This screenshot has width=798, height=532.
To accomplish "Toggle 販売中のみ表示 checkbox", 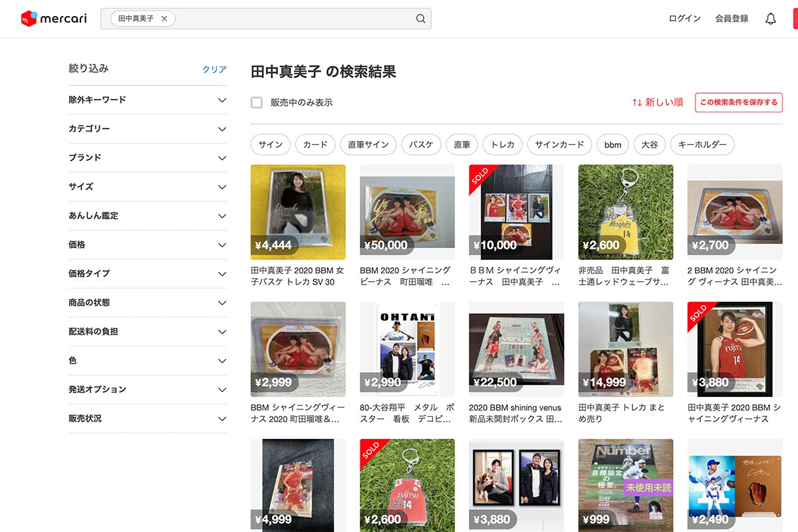I will coord(257,102).
